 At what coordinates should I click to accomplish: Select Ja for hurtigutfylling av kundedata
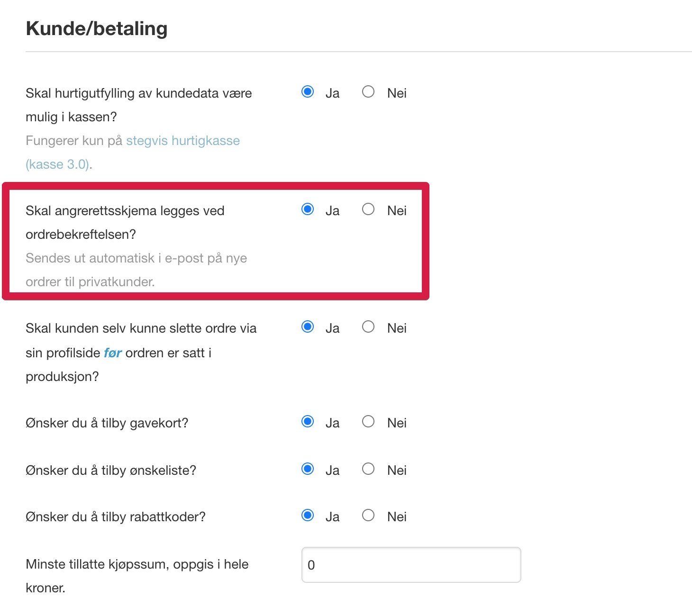(308, 91)
